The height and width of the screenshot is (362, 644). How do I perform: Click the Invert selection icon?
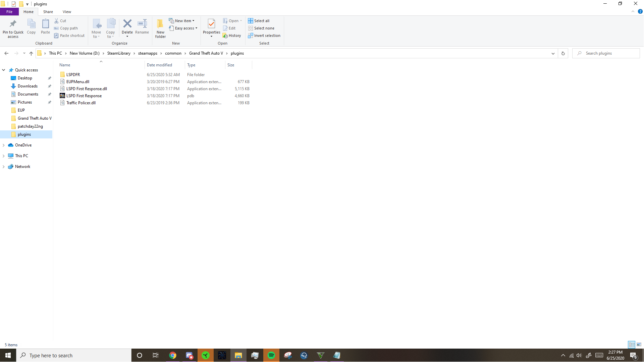click(x=251, y=36)
